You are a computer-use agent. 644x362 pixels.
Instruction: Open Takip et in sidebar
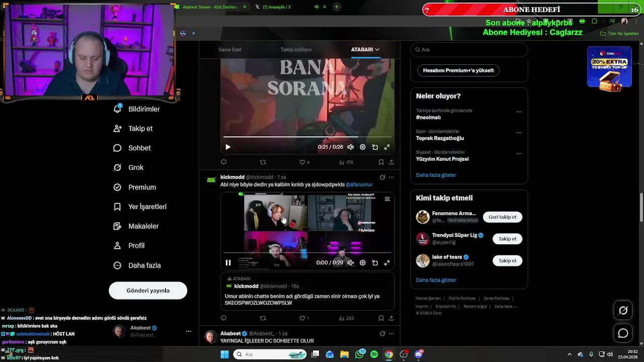pos(133,129)
